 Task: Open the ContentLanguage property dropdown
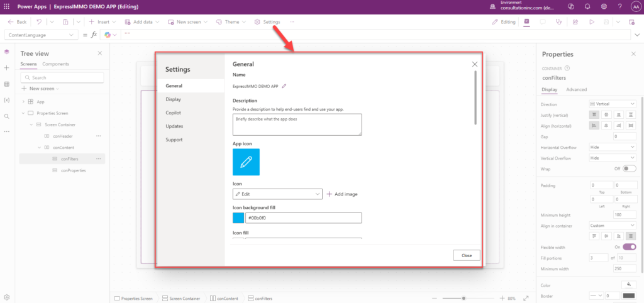point(42,35)
